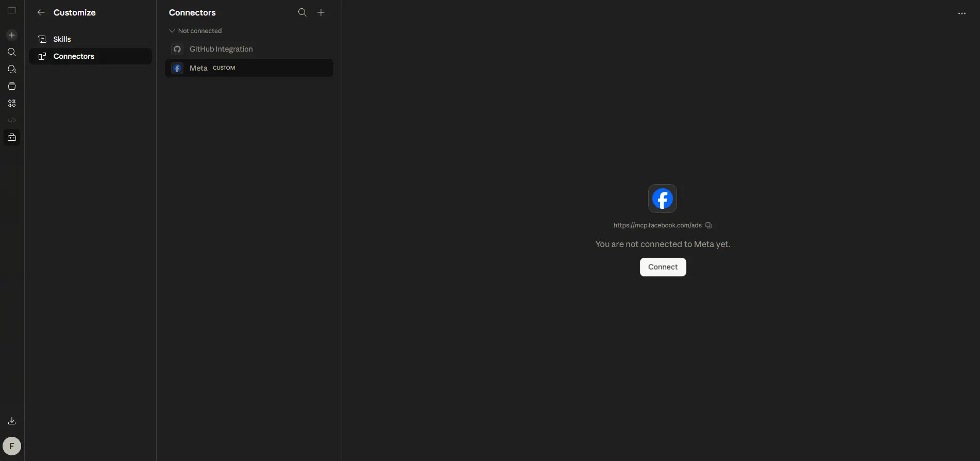This screenshot has height=461, width=980.
Task: Open the profile avatar labeled F
Action: coord(12,446)
